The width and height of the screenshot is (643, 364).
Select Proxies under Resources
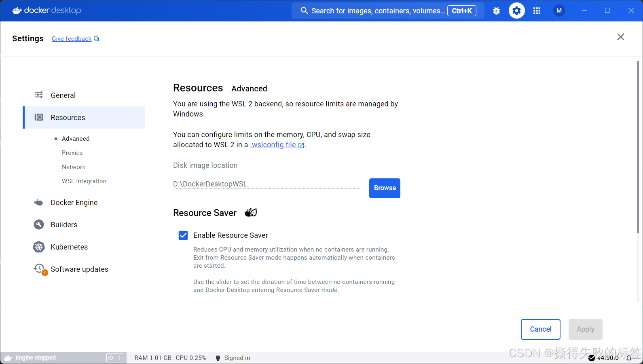72,153
